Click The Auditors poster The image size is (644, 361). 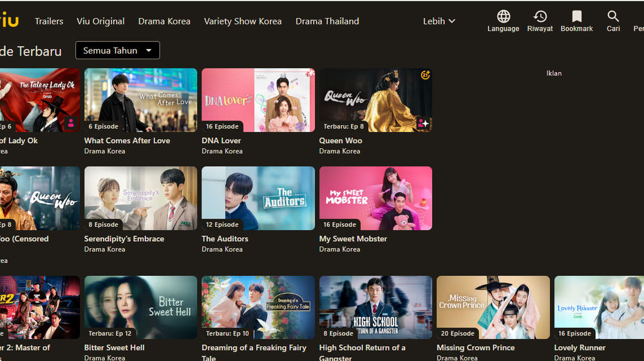click(258, 198)
